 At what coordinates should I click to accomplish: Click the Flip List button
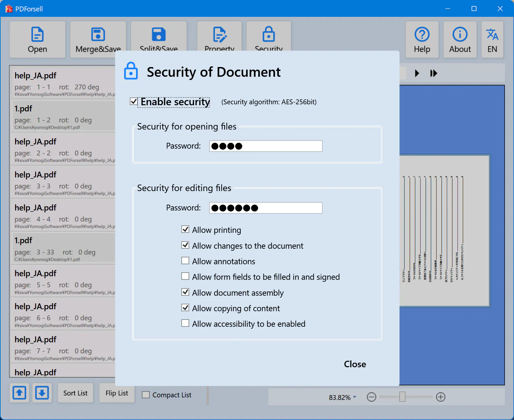[x=117, y=393]
